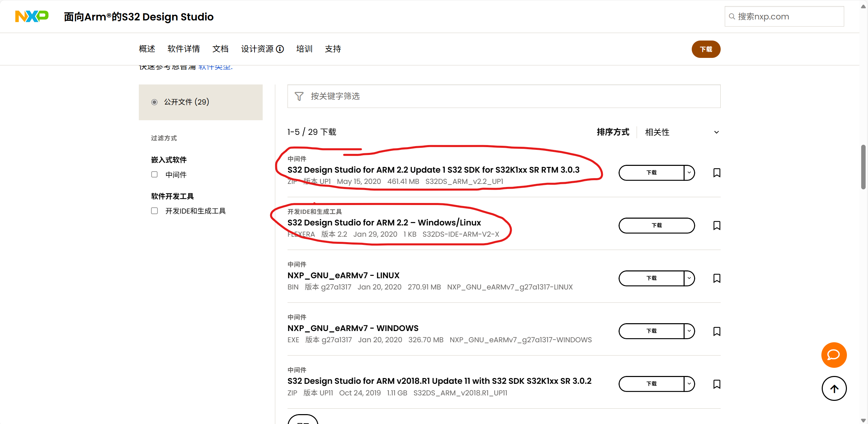Click the 按关键字筛选 keyword filter field

pyautogui.click(x=504, y=96)
